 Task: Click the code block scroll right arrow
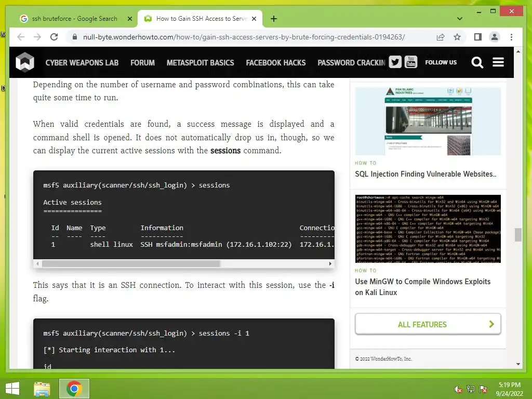tap(330, 263)
